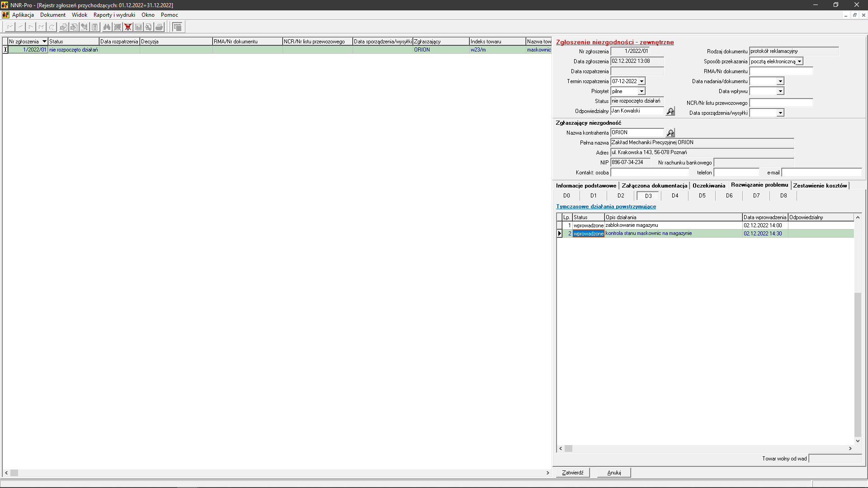Click the RMA/Nr dokumentu input field

(x=781, y=71)
